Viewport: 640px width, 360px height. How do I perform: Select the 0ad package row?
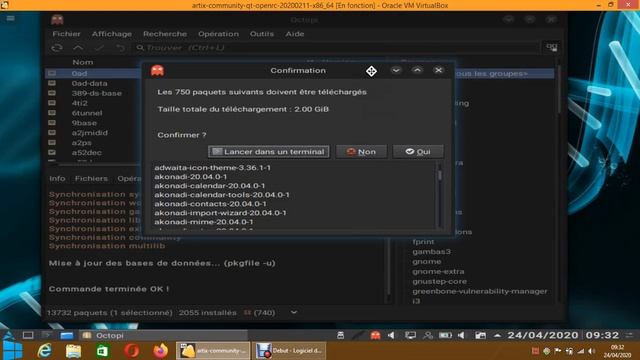click(x=94, y=73)
